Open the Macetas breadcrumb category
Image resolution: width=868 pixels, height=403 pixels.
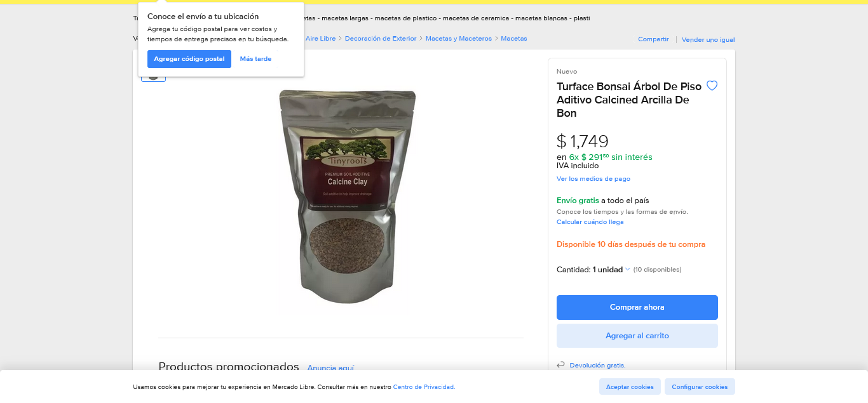513,39
